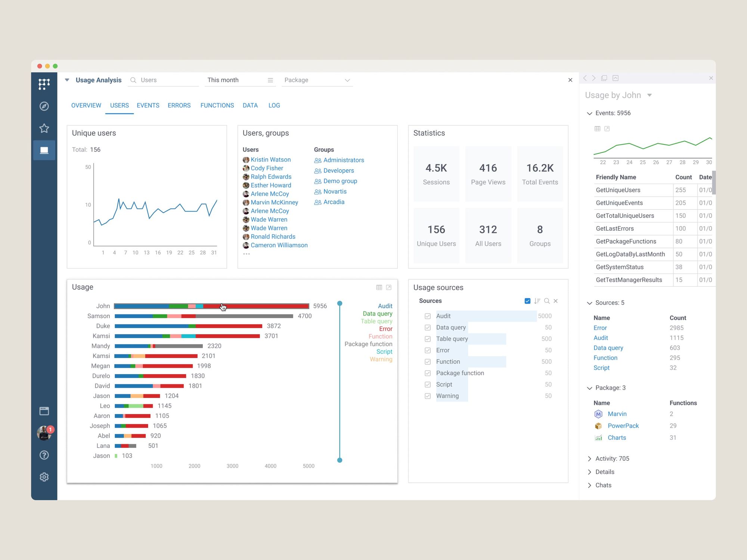Open the Package dropdown
The height and width of the screenshot is (560, 747).
point(317,80)
